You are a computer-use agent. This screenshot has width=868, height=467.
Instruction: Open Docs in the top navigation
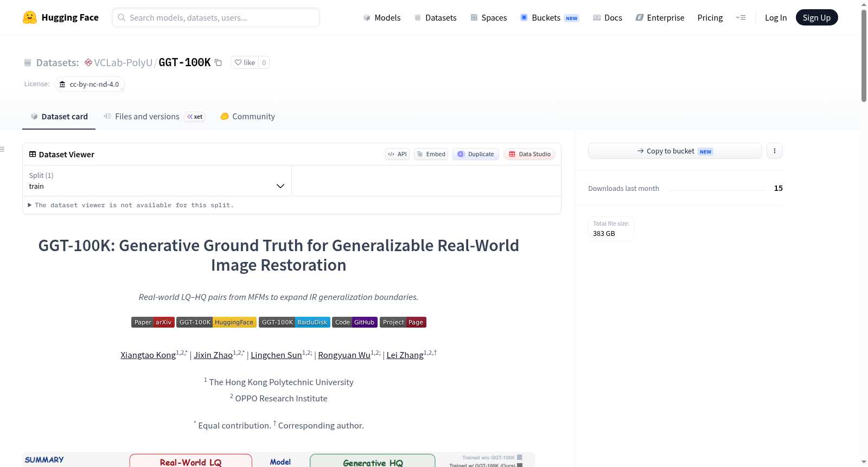click(x=608, y=17)
